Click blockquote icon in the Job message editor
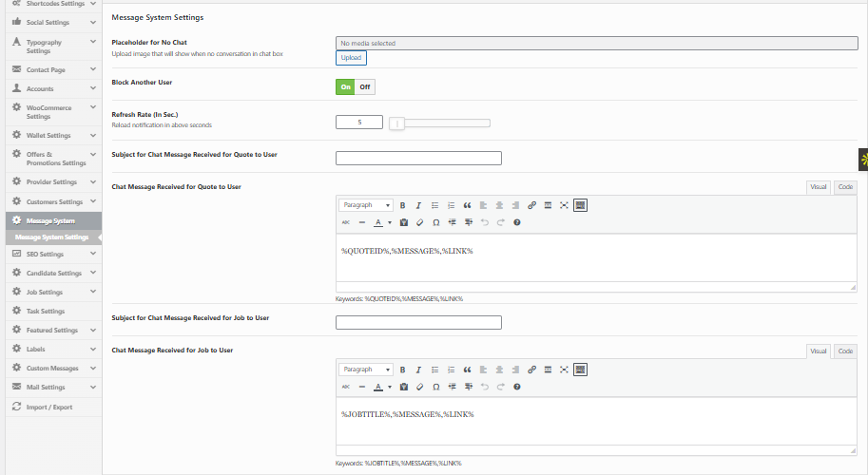 (467, 370)
